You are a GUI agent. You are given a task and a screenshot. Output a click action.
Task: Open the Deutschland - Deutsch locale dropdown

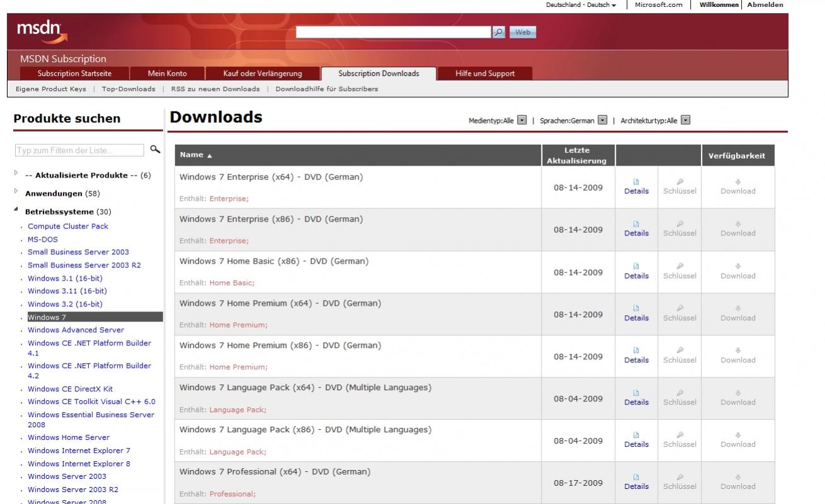tap(581, 5)
